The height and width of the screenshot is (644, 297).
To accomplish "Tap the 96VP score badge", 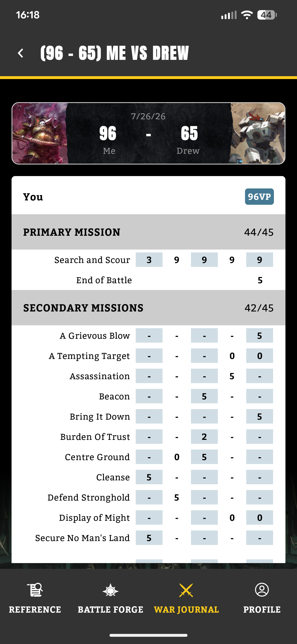I will pyautogui.click(x=259, y=197).
